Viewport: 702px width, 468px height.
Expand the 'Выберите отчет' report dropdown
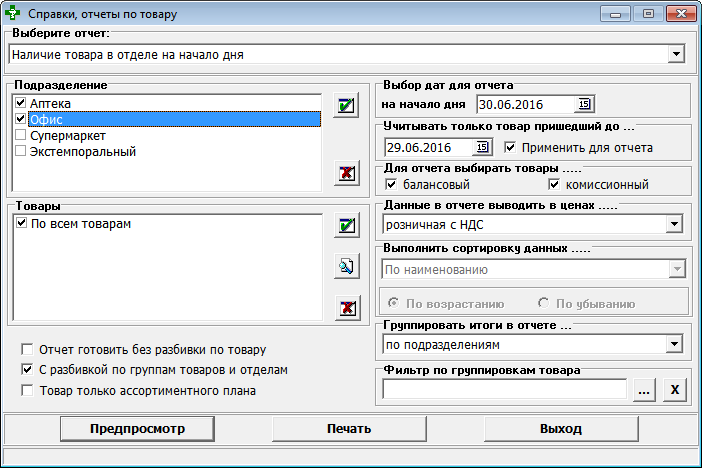[x=676, y=54]
